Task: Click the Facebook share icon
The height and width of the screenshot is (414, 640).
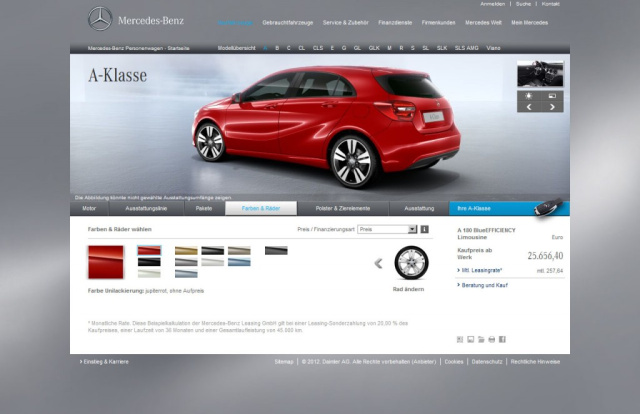Action: click(502, 340)
